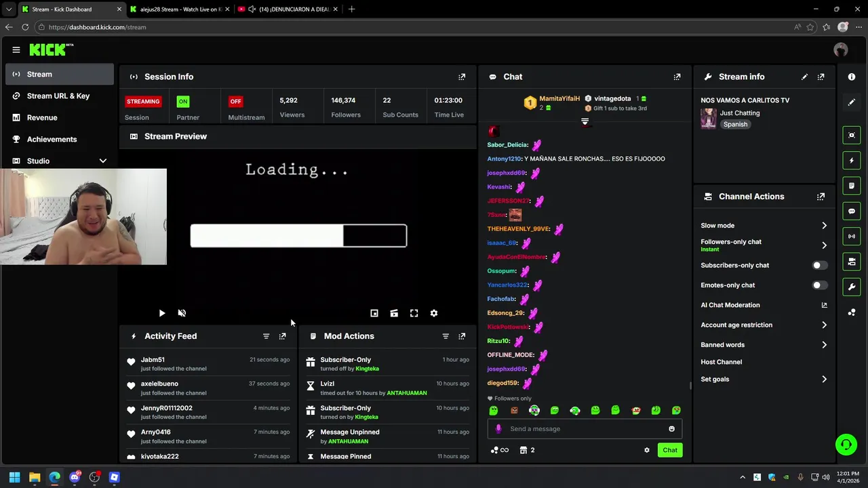Image resolution: width=868 pixels, height=488 pixels.
Task: Toggle Stream Preview panel in right sidebar
Action: tap(852, 135)
